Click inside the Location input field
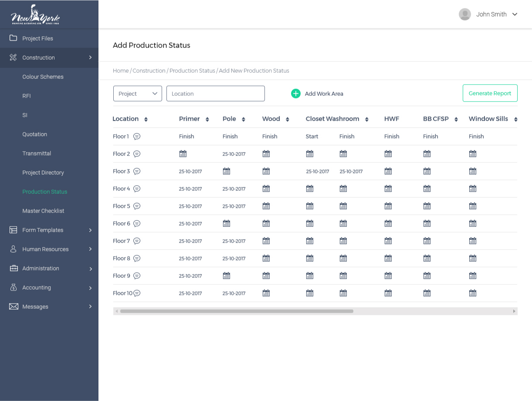Image resolution: width=532 pixels, height=401 pixels. pos(215,93)
